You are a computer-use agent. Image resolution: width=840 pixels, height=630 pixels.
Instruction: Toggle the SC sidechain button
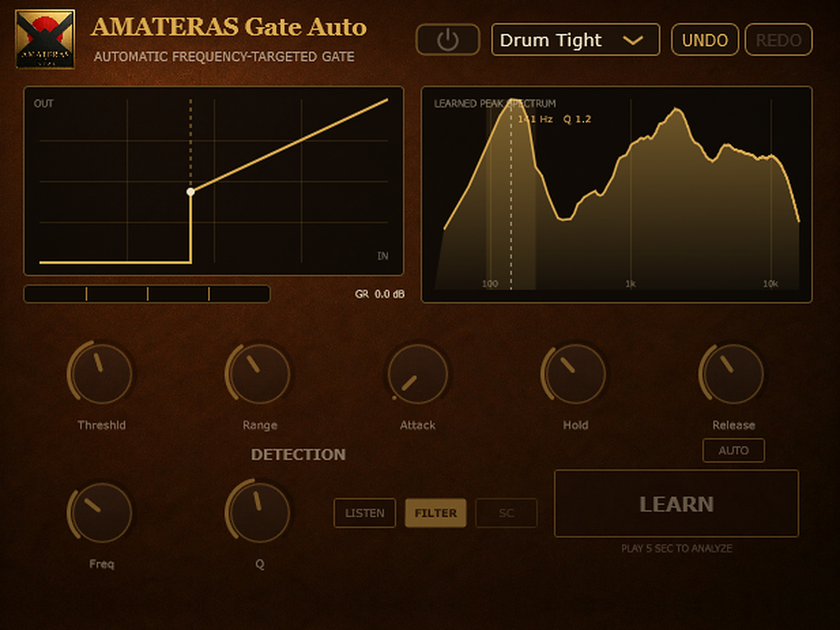[x=507, y=513]
